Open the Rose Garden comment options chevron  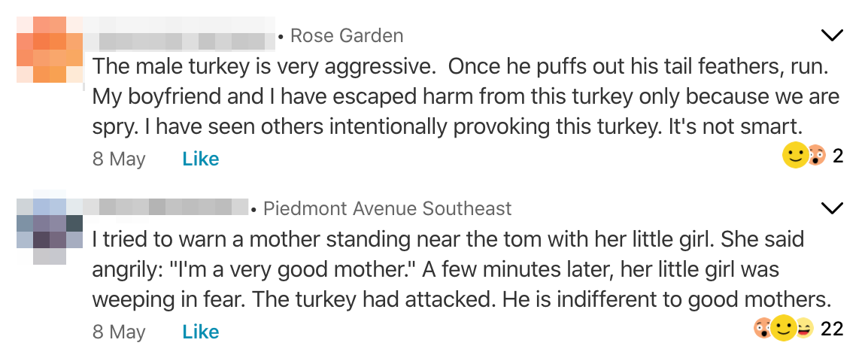(x=831, y=35)
